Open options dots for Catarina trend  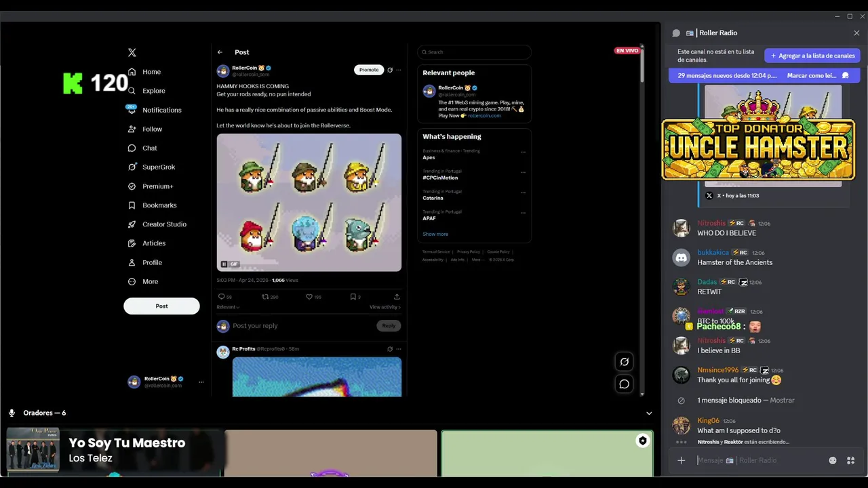[x=523, y=193]
